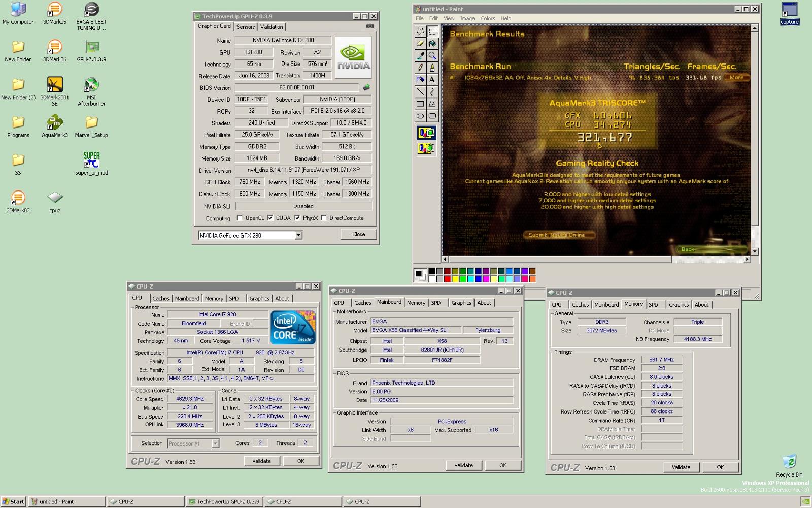Screen dimensions: 812x508
Task: Click OK in the Memory CPU-Z window
Action: point(720,467)
